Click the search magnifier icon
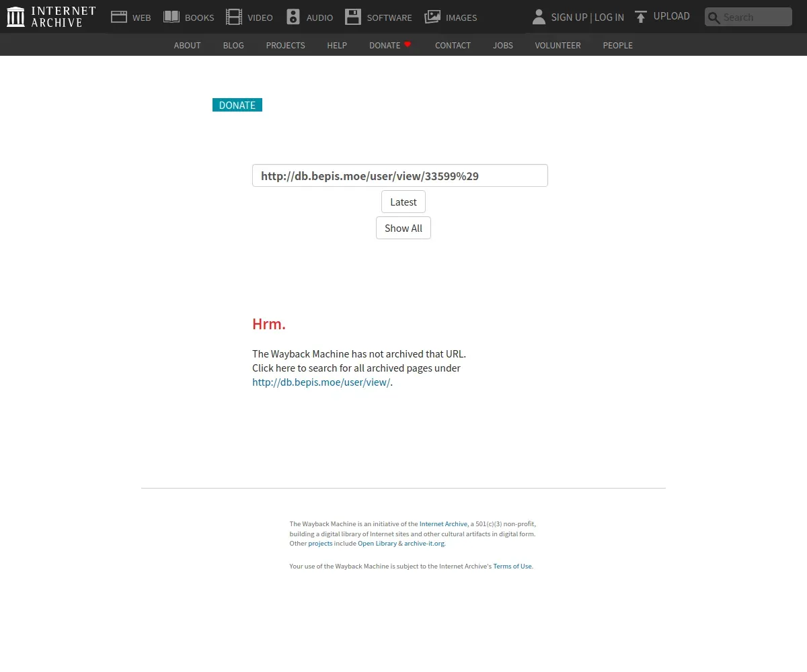Image resolution: width=807 pixels, height=672 pixels. coord(714,17)
